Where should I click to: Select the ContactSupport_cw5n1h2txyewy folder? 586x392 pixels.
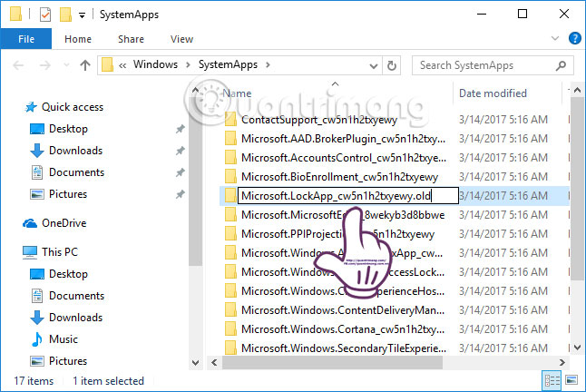click(x=318, y=120)
